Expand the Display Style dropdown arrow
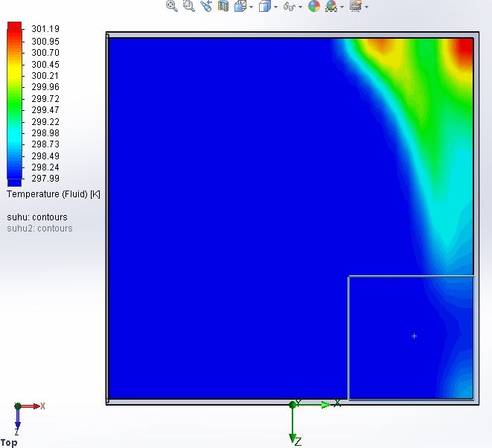The height and width of the screenshot is (448, 492). coord(276,7)
